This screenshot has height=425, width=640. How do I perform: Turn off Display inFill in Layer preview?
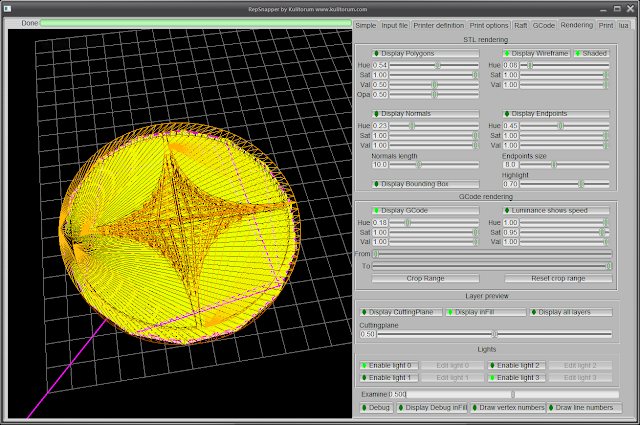pyautogui.click(x=484, y=312)
